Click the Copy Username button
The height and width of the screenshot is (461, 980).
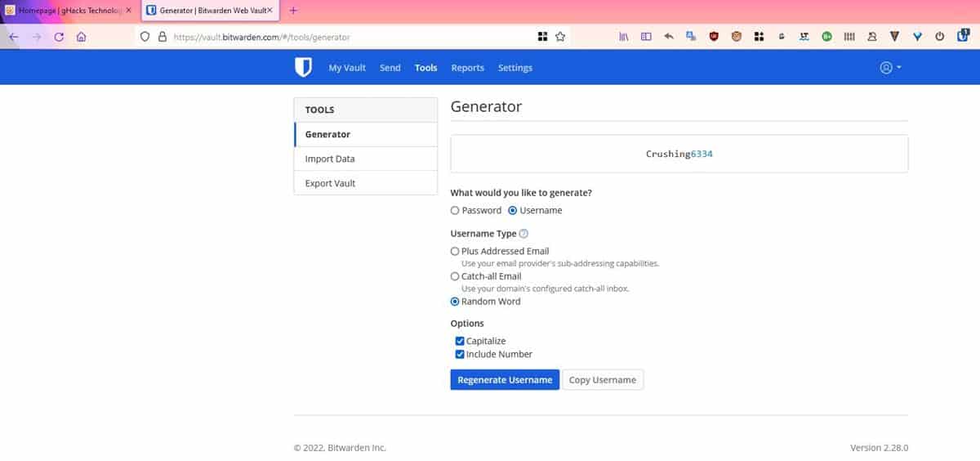(x=603, y=380)
